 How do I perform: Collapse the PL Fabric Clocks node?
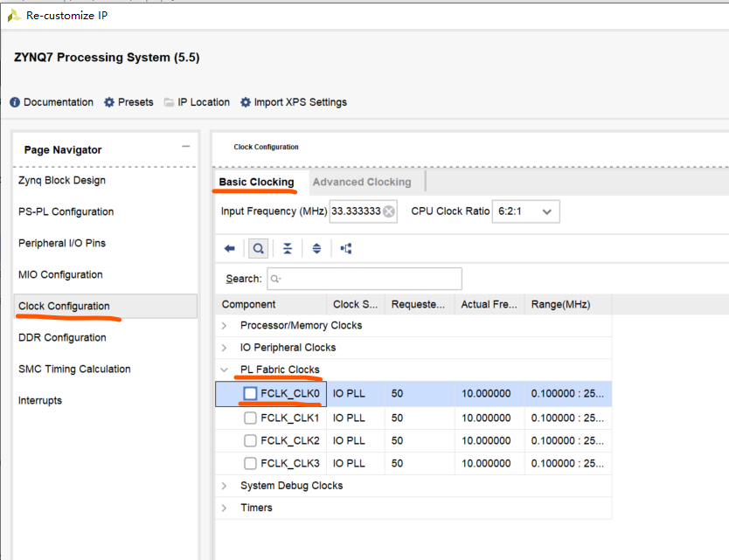225,370
